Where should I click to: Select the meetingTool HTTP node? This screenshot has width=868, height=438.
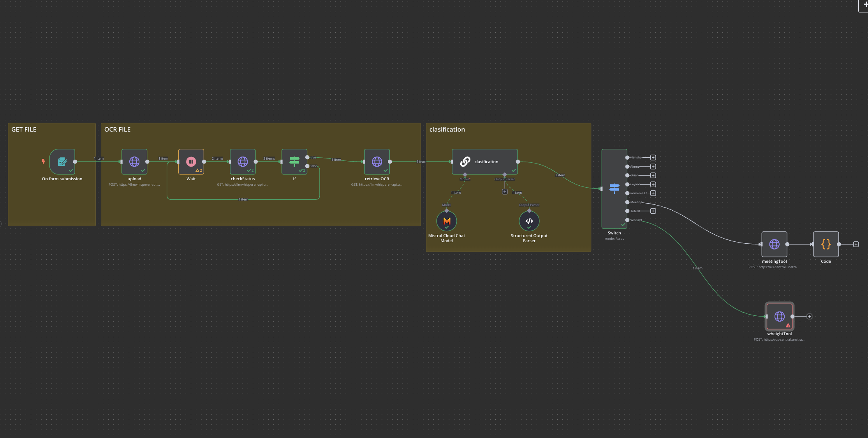click(775, 244)
